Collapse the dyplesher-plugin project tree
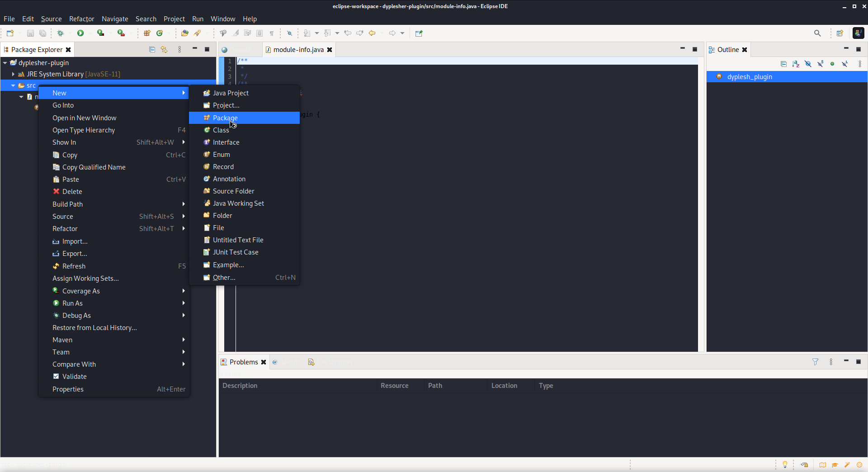The width and height of the screenshot is (868, 472). click(5, 63)
